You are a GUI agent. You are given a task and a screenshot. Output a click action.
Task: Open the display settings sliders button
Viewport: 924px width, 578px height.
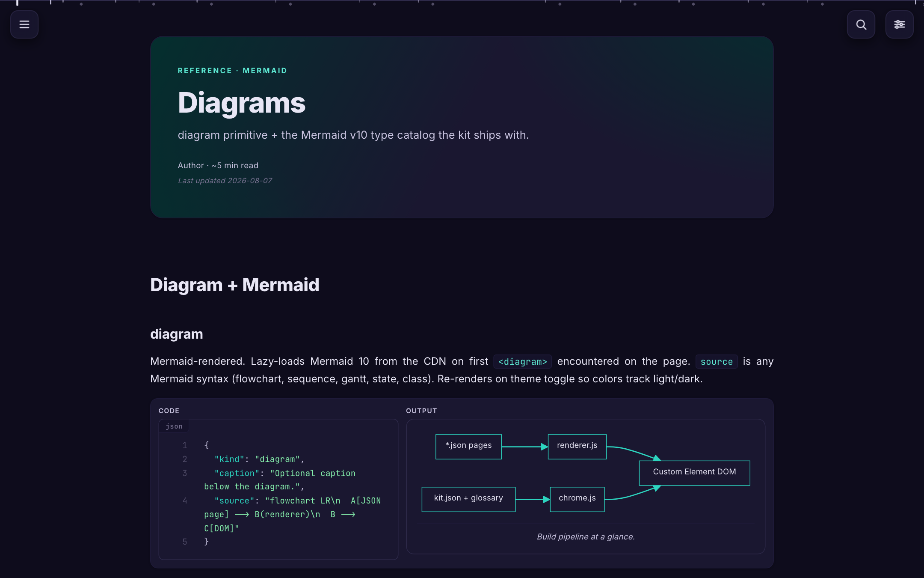899,24
